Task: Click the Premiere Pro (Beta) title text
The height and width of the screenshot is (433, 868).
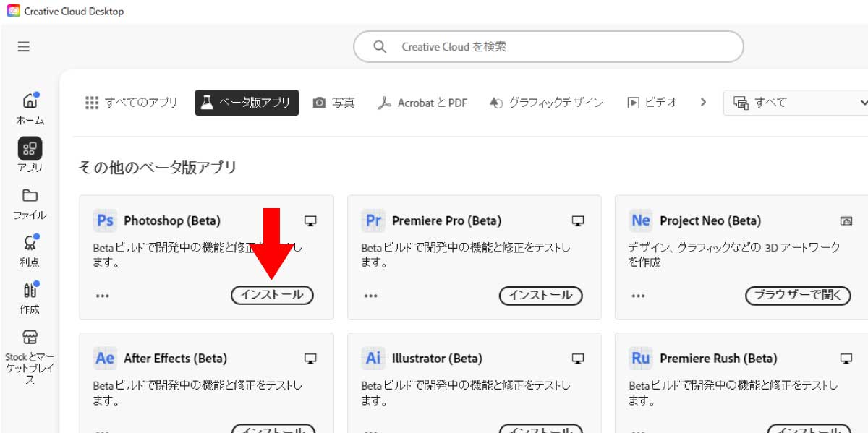Action: 446,220
